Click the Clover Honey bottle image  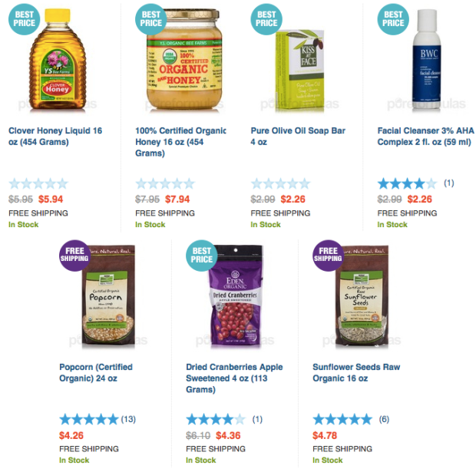[58, 59]
